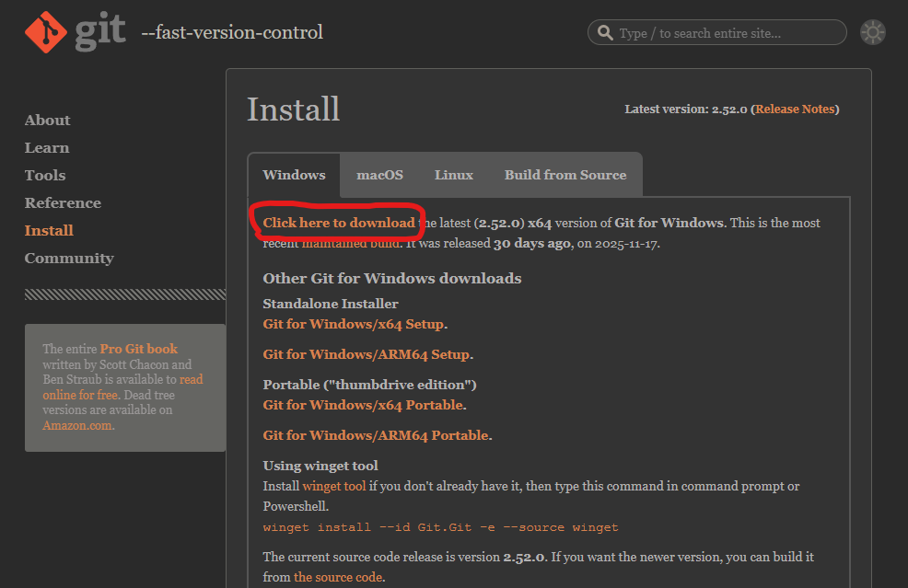
Task: Download Git for Windows/ARM64 Portable
Action: (x=376, y=435)
